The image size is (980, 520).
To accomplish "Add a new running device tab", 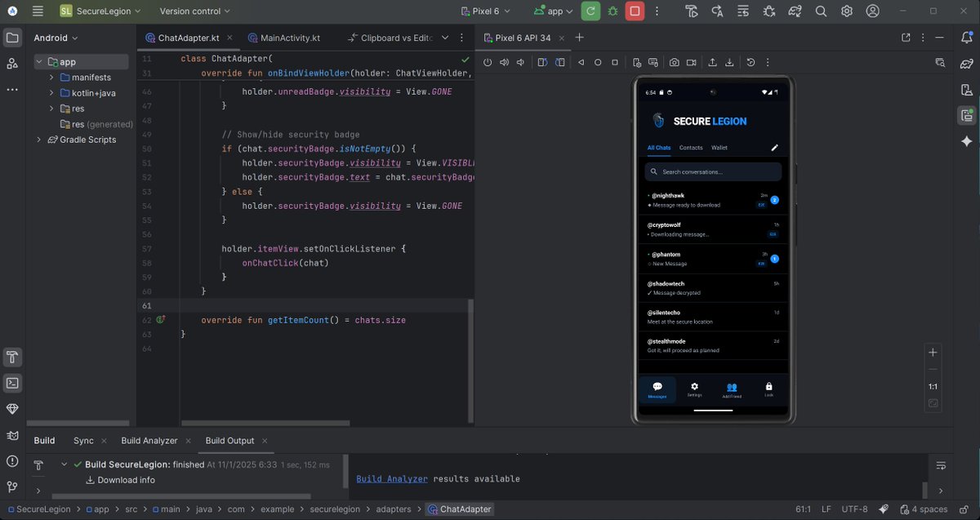I will [x=580, y=38].
